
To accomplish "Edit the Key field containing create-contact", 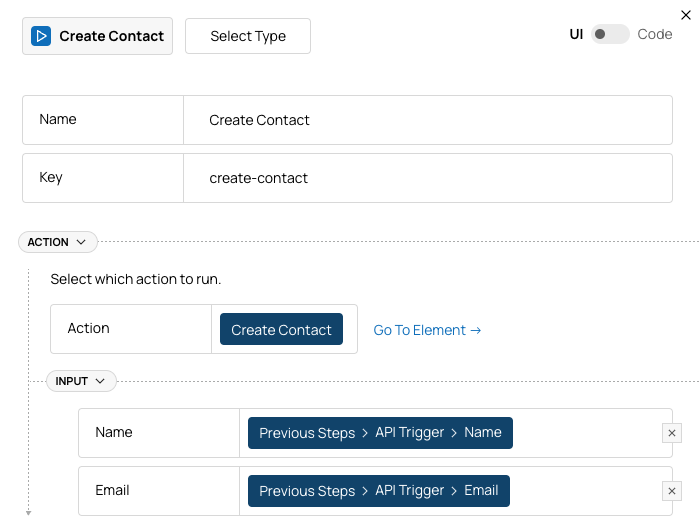I will click(428, 178).
